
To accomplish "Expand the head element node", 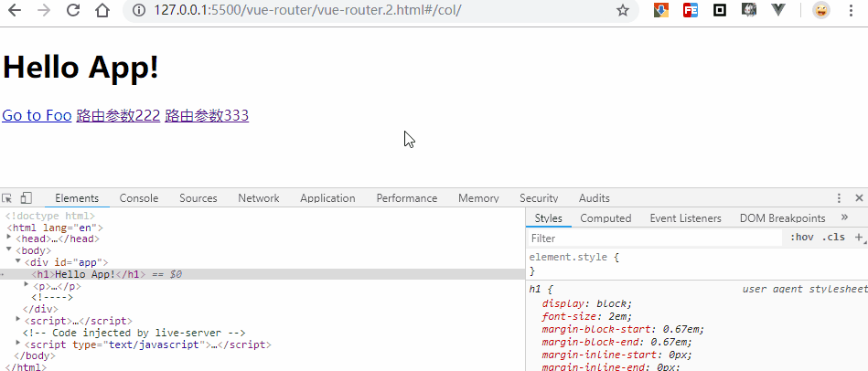I will click(9, 238).
